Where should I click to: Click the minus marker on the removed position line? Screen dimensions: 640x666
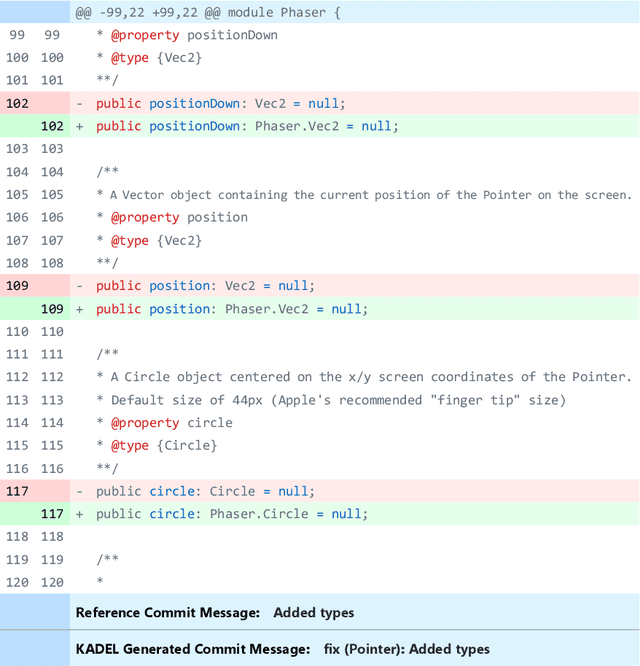(x=80, y=286)
